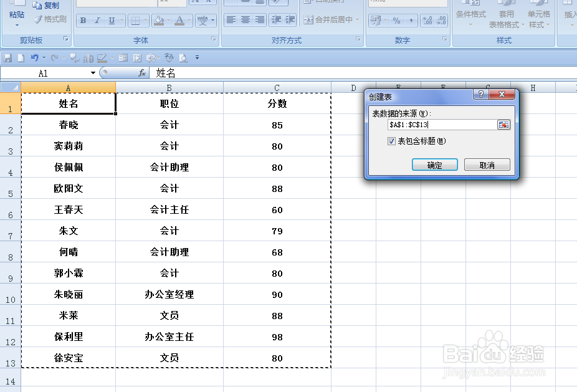Decrease decimal places

point(441,20)
